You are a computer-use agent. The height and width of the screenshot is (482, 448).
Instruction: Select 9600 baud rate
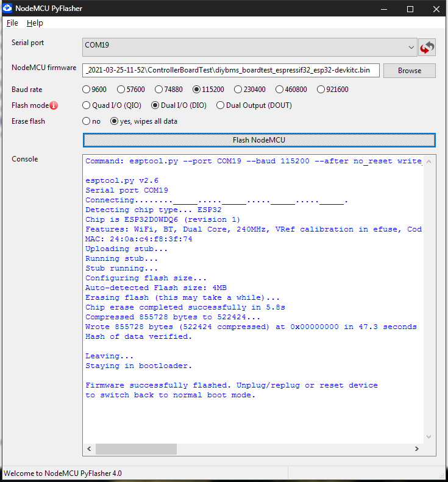94,90
